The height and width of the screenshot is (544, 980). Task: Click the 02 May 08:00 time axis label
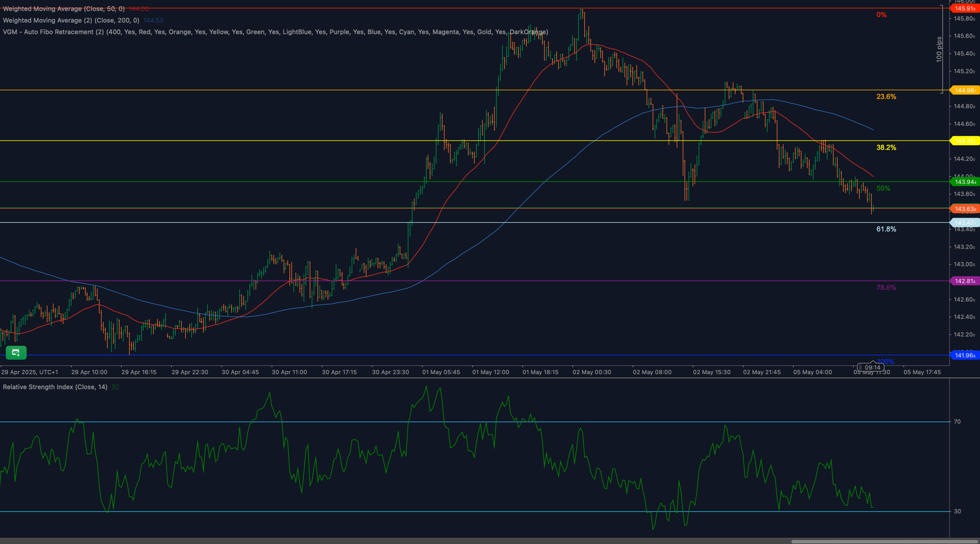652,372
